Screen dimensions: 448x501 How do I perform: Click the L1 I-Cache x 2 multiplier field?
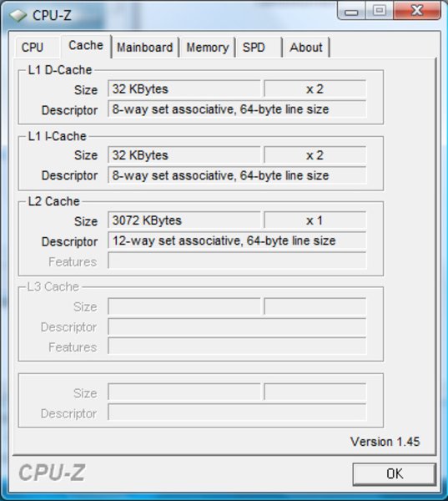click(315, 155)
